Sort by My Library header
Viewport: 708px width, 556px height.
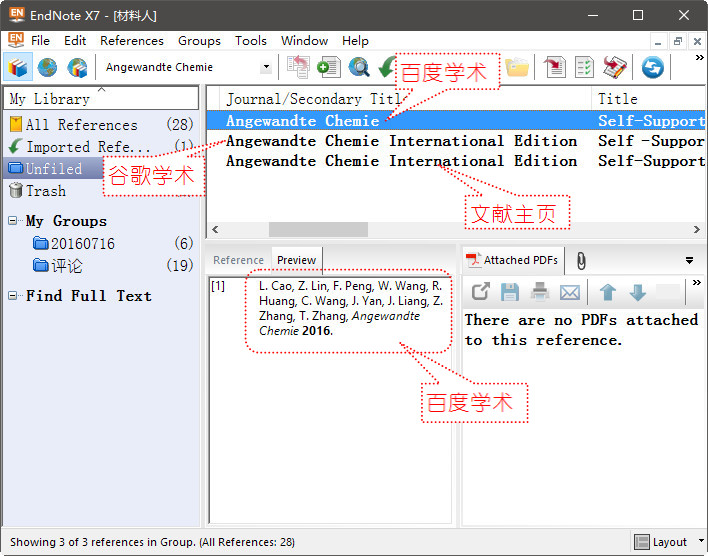click(x=101, y=98)
